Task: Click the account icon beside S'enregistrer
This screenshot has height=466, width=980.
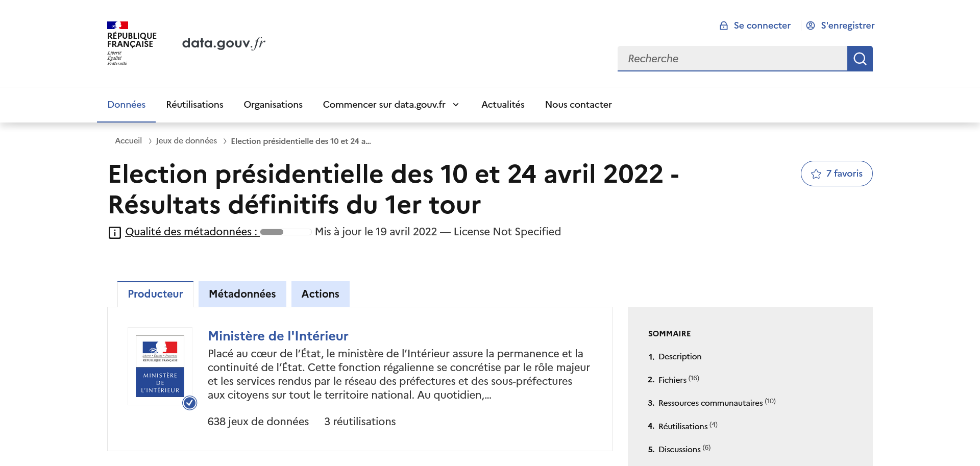Action: pos(811,25)
